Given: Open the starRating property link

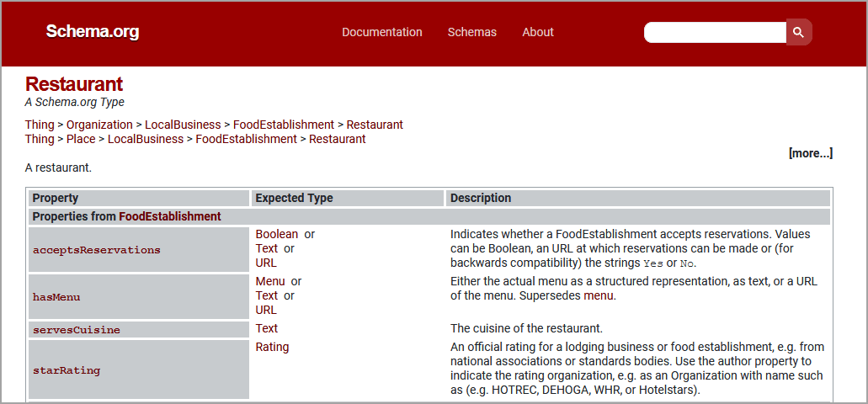Looking at the screenshot, I should 67,370.
